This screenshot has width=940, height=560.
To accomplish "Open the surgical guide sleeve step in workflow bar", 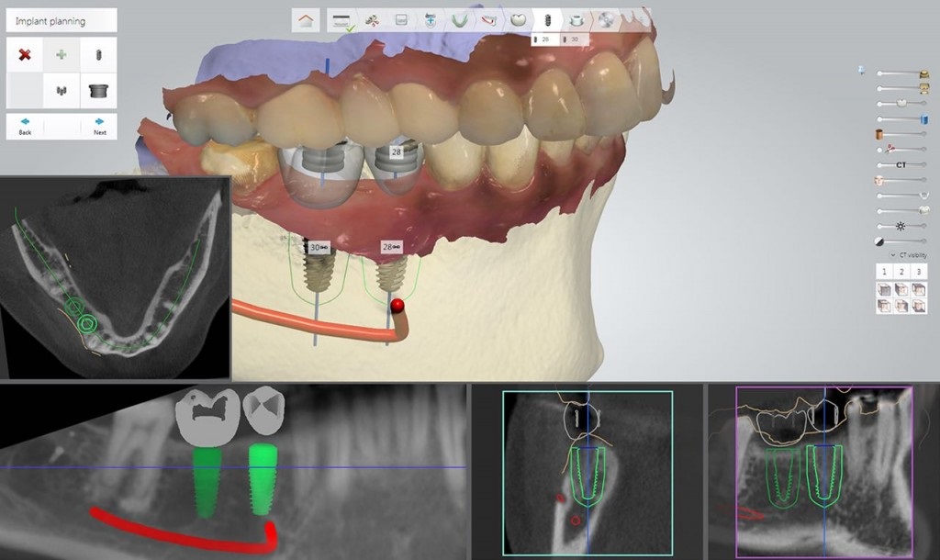I will coord(576,20).
